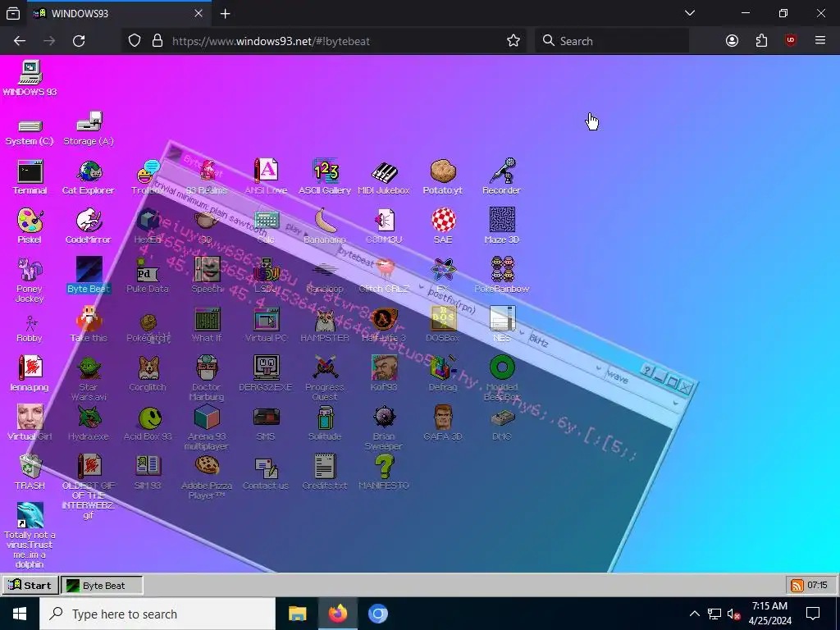Click the Byte Beat window help button

coord(648,370)
